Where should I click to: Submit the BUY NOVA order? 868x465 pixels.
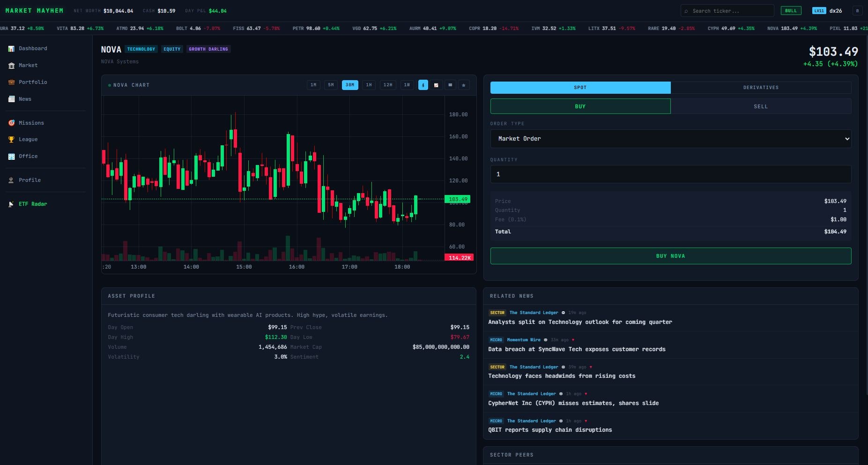pos(671,256)
